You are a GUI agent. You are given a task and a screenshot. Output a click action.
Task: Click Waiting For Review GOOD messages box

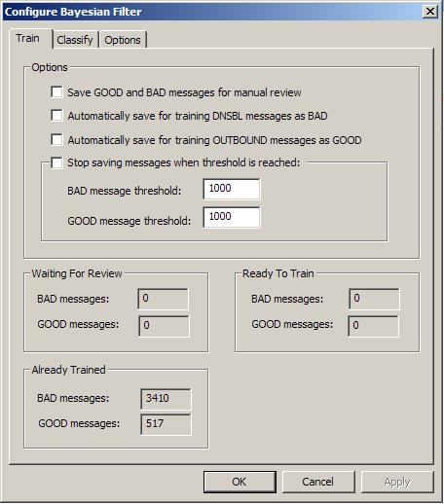(x=164, y=326)
